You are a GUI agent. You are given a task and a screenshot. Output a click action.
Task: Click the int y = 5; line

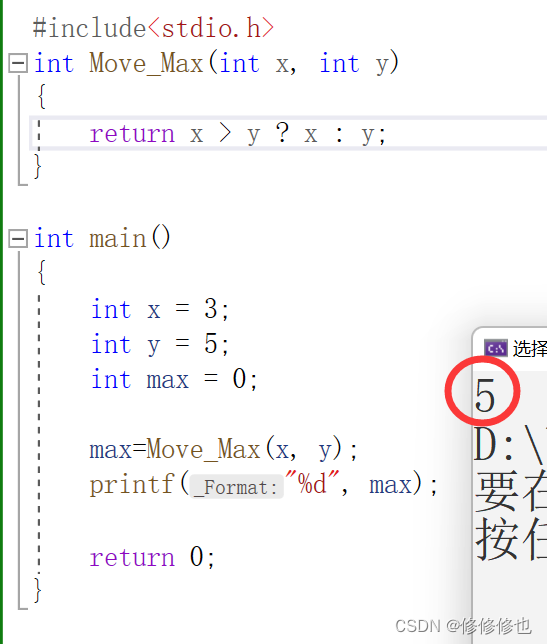160,344
